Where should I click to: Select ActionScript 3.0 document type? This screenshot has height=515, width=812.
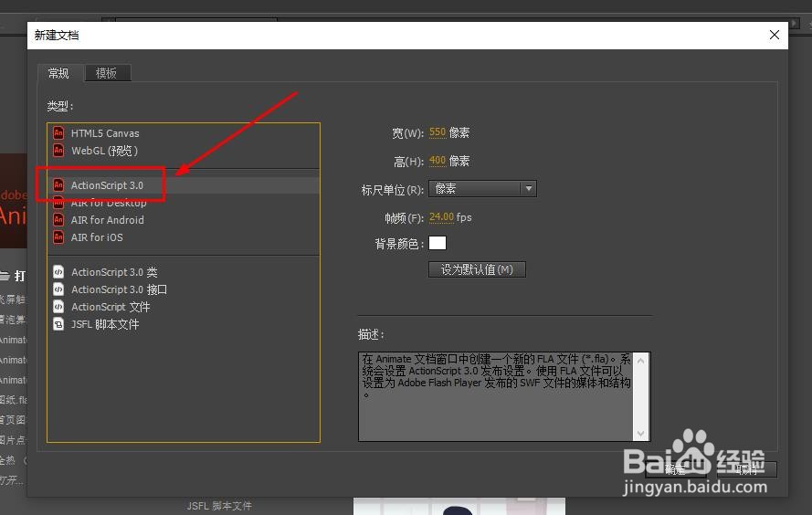[x=184, y=185]
